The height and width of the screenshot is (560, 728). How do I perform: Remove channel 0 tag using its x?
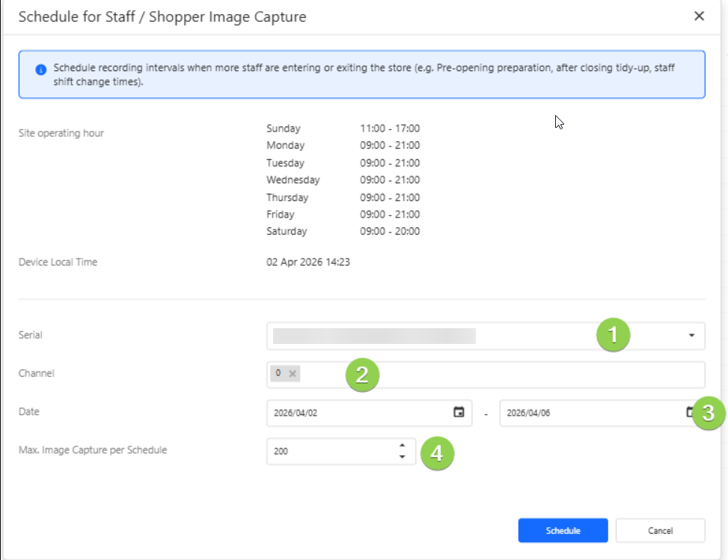coord(293,373)
